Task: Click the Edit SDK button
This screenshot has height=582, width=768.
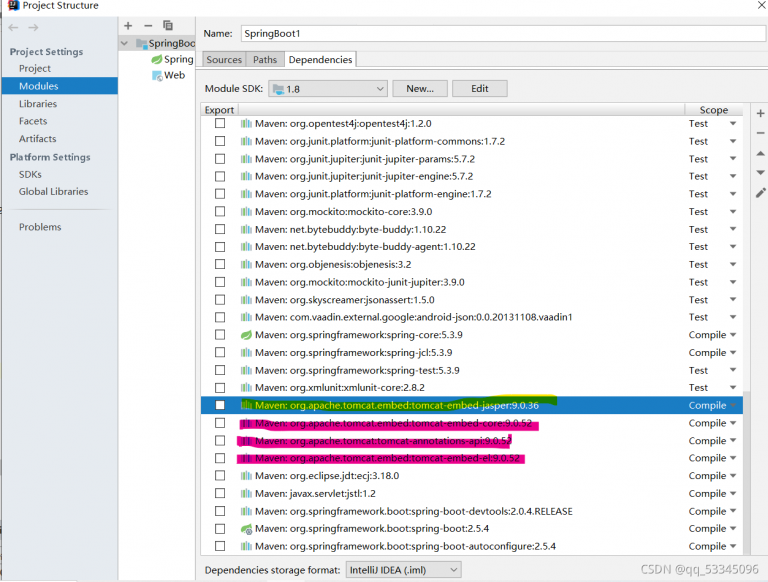Action: [480, 89]
